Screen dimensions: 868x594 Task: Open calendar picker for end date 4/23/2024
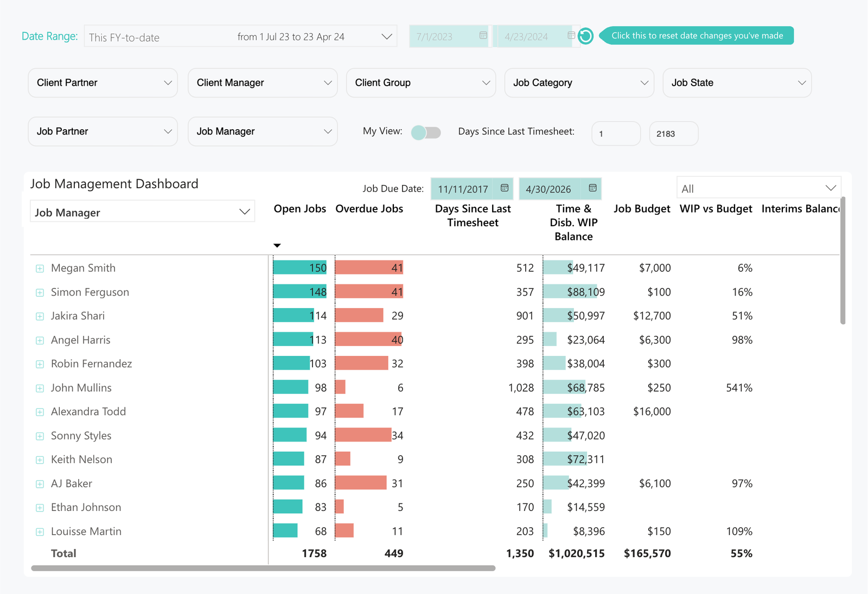click(571, 36)
